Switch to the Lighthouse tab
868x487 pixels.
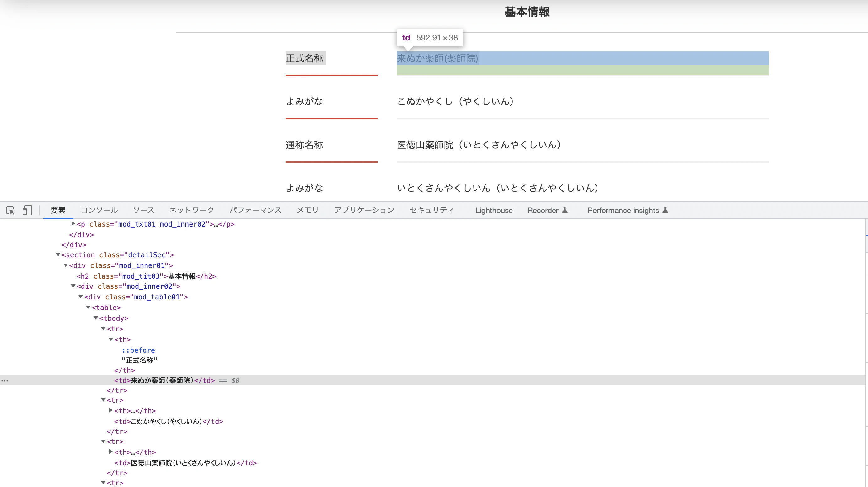click(494, 210)
